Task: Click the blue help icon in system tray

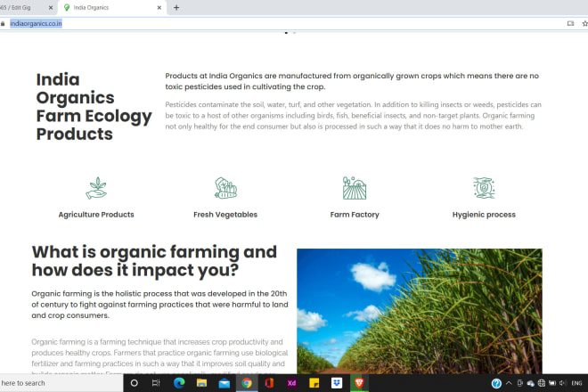Action: (496, 383)
